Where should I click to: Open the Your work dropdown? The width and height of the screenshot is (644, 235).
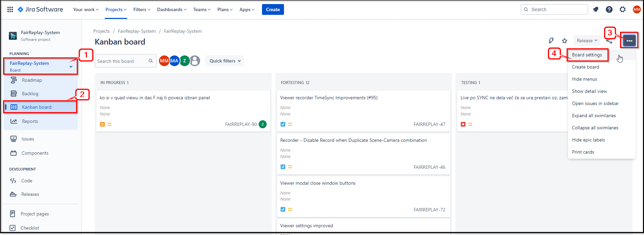(x=86, y=9)
